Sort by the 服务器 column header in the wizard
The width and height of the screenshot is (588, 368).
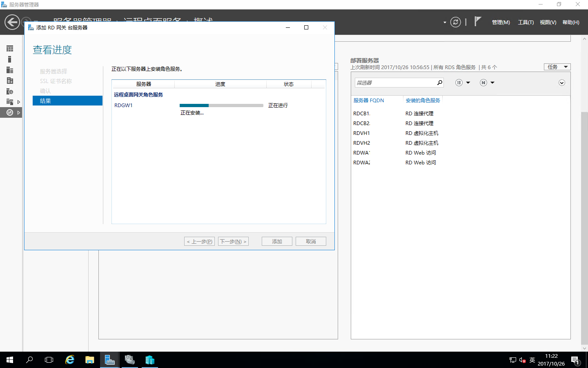point(143,84)
